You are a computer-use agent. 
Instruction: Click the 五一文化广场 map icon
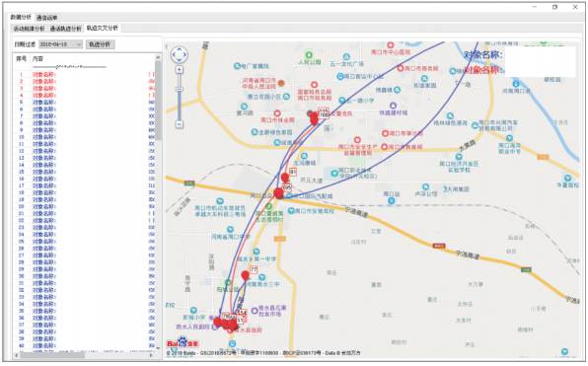coord(346,57)
